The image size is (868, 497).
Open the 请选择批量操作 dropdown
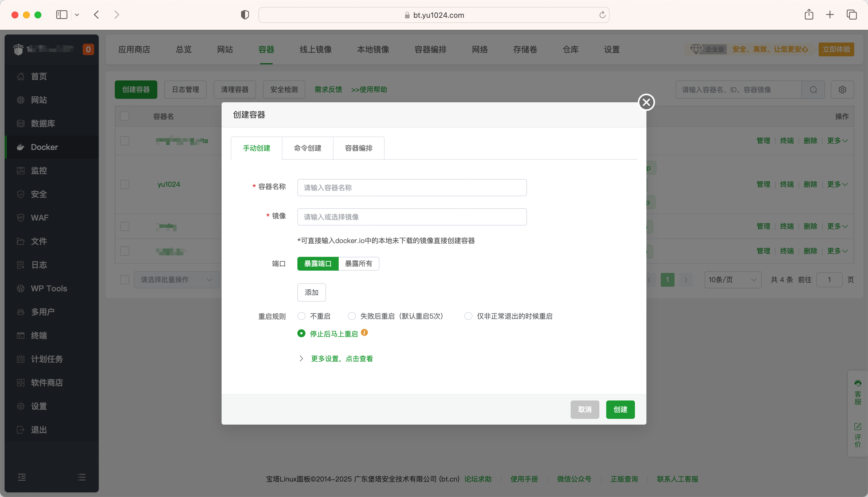176,280
